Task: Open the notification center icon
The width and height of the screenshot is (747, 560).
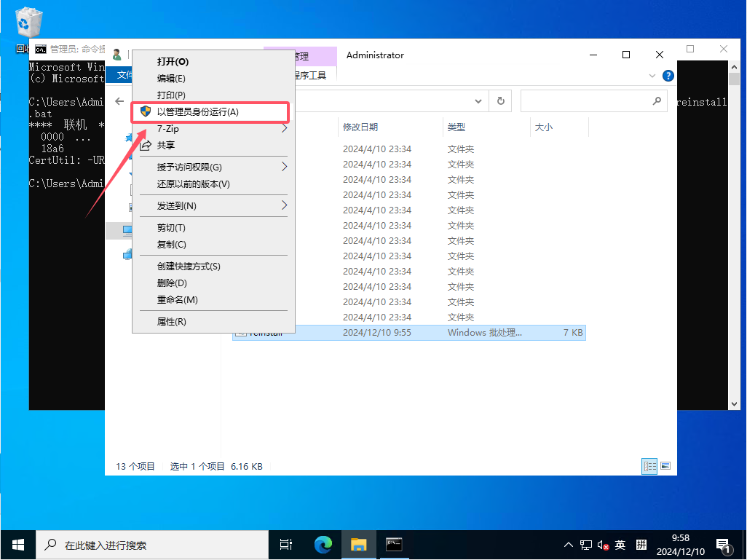Action: coord(724,545)
